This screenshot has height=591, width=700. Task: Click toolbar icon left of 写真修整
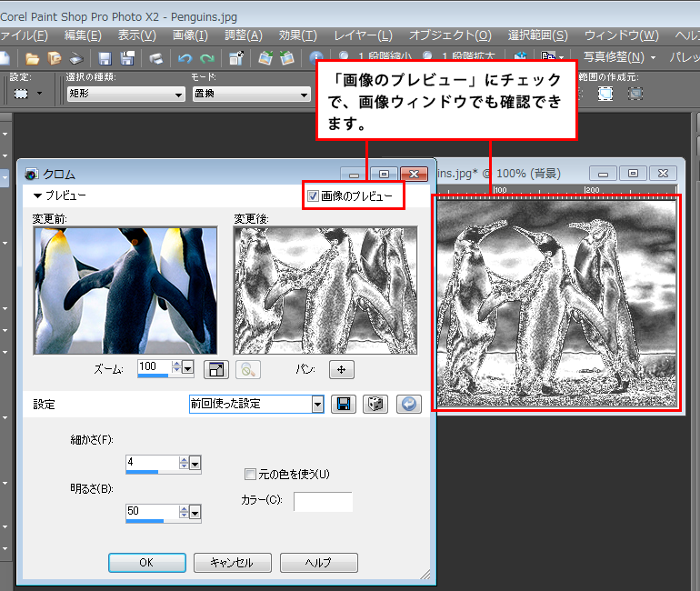point(548,57)
